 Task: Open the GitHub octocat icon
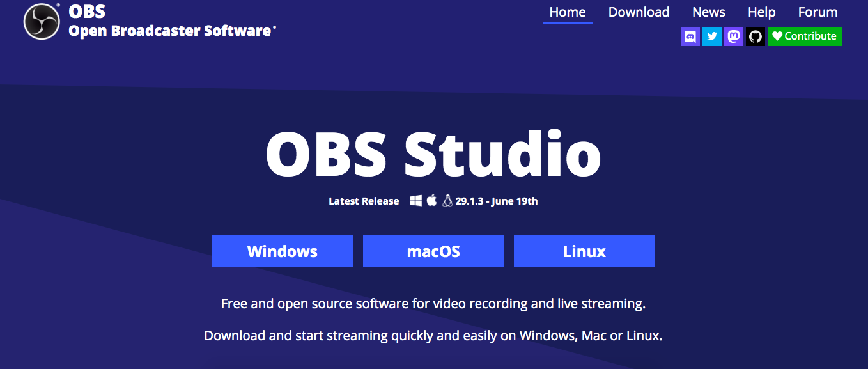tap(756, 36)
